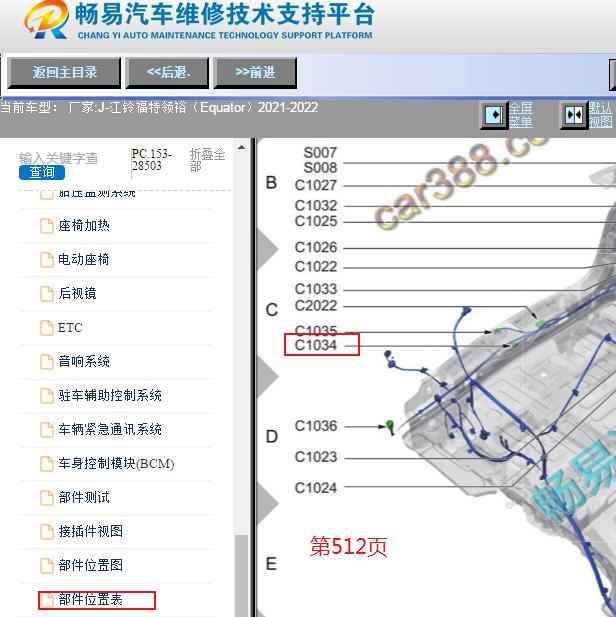The width and height of the screenshot is (616, 617).
Task: Click the page icon beside ETC
Action: tap(47, 328)
